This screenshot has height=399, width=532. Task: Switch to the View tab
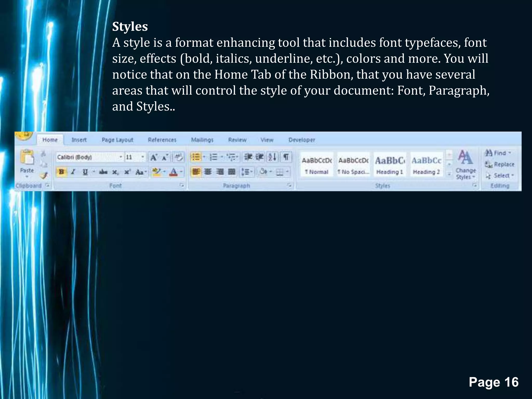267,140
